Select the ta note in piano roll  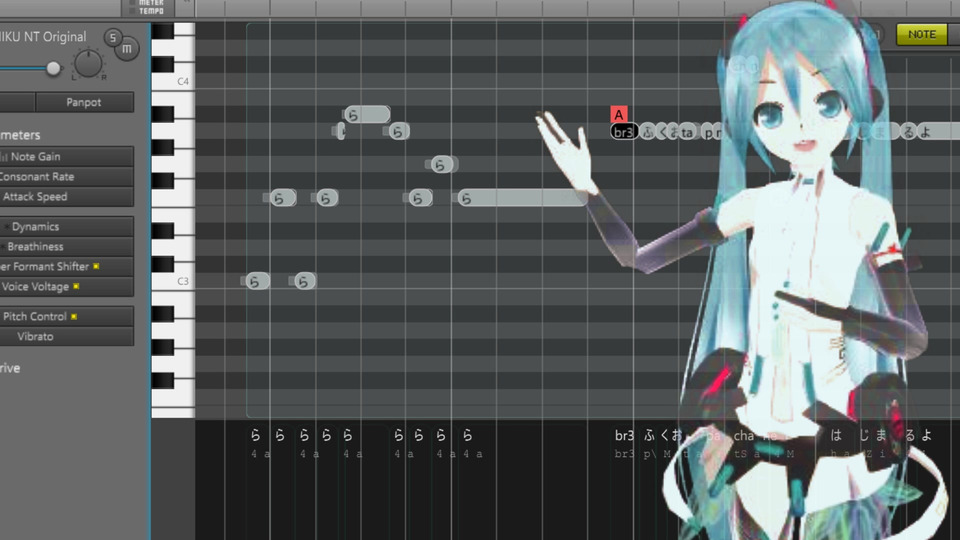click(x=688, y=132)
